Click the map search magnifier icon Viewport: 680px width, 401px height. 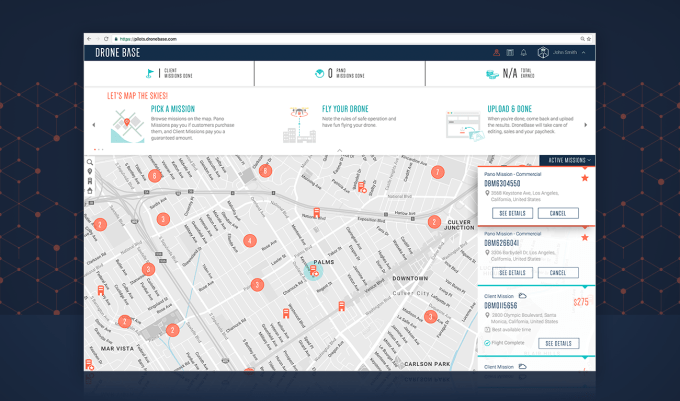pos(90,162)
